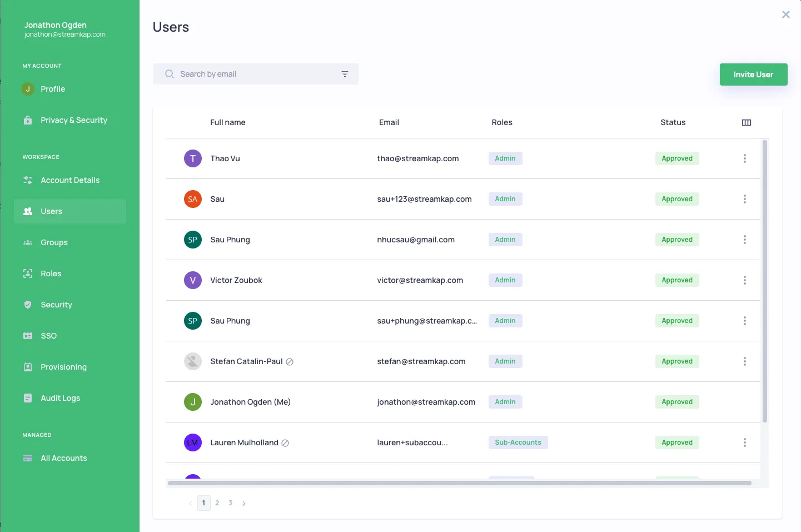Open workspace Security settings
The width and height of the screenshot is (801, 532).
(x=70, y=305)
